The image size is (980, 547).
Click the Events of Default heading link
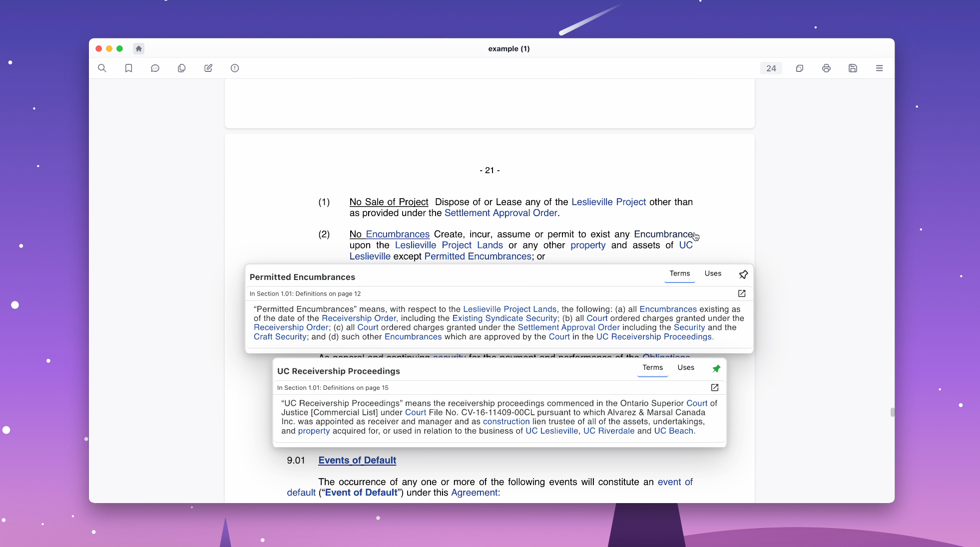[357, 460]
